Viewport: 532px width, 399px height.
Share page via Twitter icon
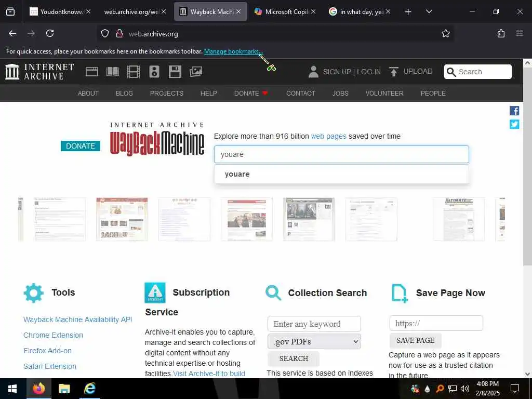(x=514, y=124)
